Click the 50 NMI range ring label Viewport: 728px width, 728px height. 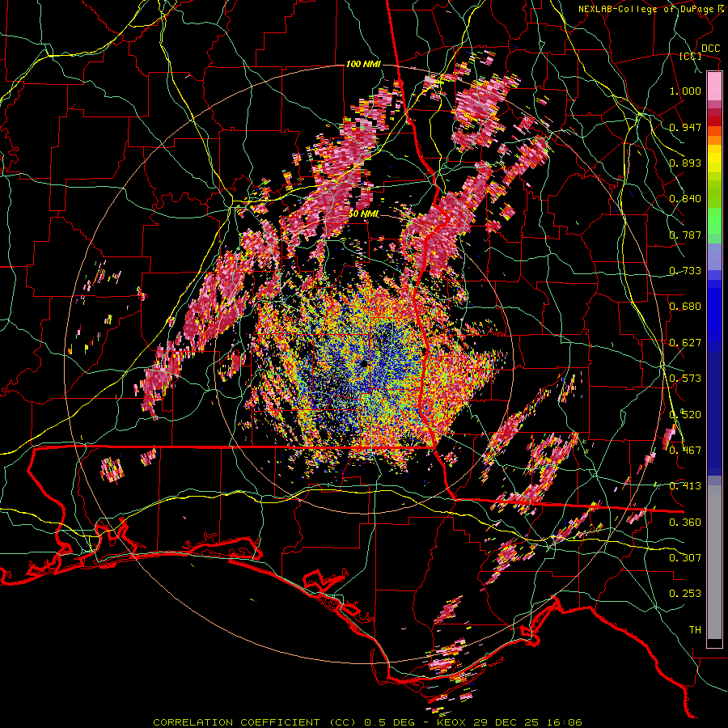363,214
